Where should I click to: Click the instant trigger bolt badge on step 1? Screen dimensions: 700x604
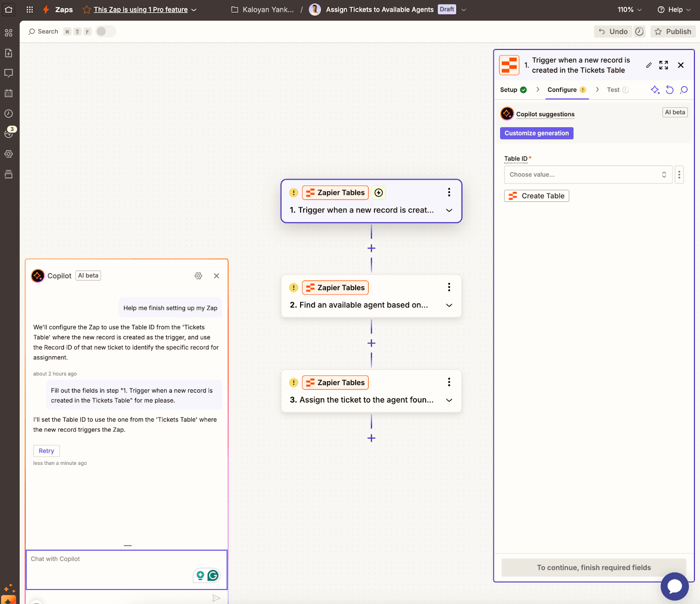click(x=379, y=193)
